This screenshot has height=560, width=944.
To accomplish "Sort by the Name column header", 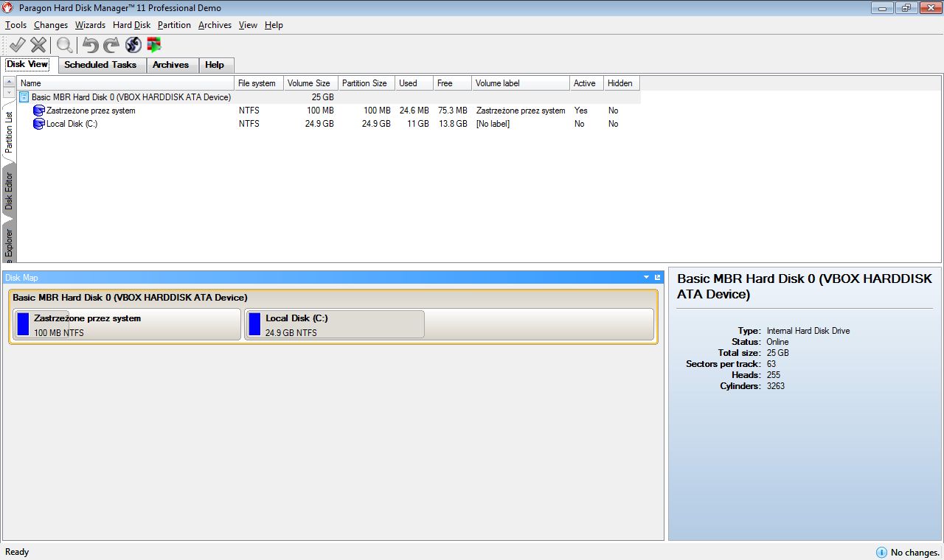I will pyautogui.click(x=125, y=83).
